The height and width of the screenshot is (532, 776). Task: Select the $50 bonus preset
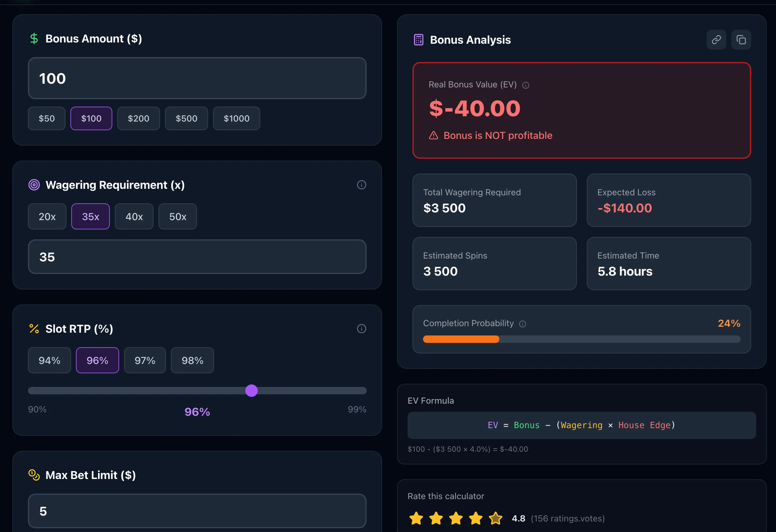(47, 118)
